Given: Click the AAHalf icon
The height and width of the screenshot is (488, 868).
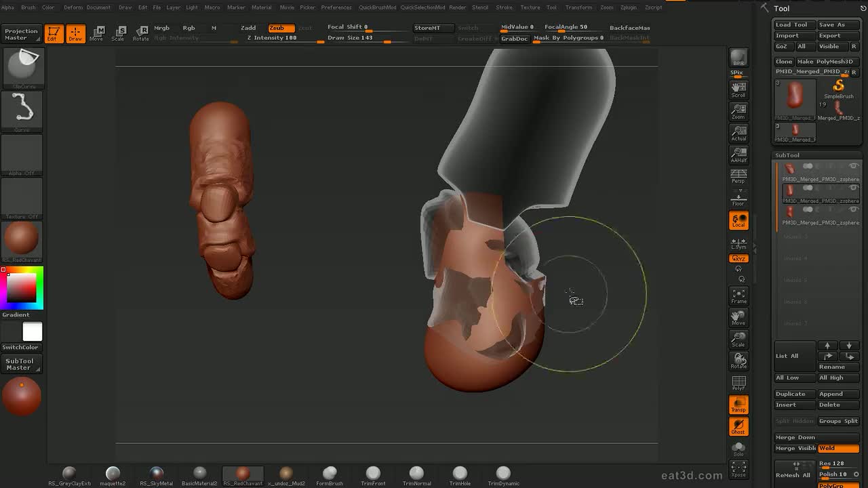Looking at the screenshot, I should pos(738,154).
